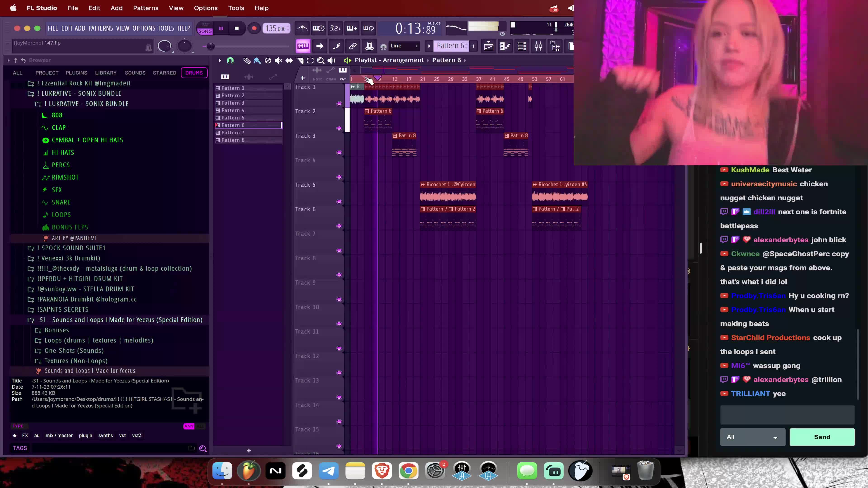Open macOS Patterns menu
Image resolution: width=868 pixels, height=488 pixels.
(146, 8)
